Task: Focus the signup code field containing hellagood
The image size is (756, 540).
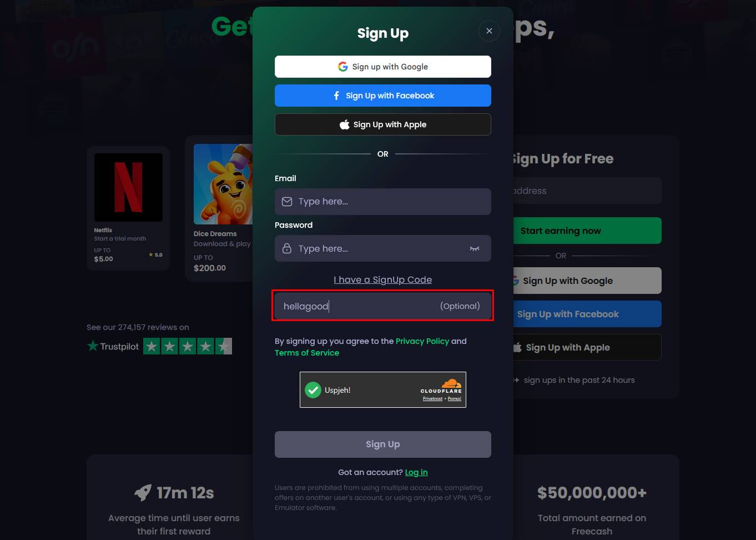Action: click(x=383, y=306)
